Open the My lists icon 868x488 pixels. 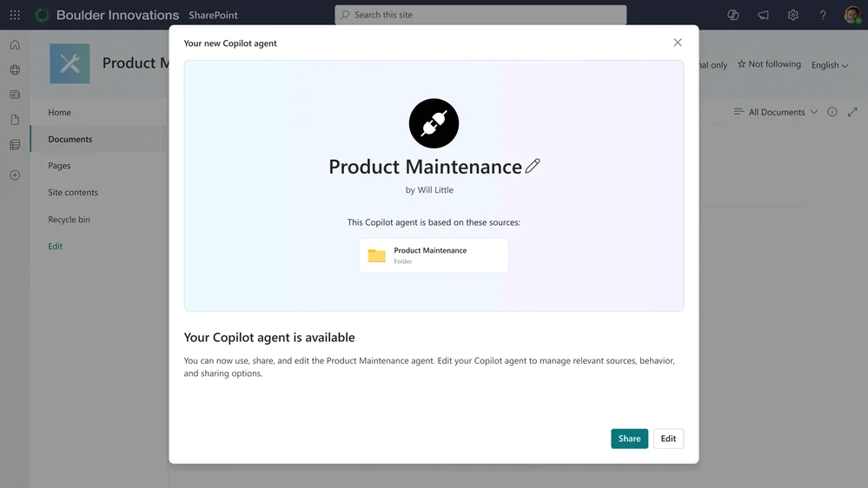click(15, 144)
